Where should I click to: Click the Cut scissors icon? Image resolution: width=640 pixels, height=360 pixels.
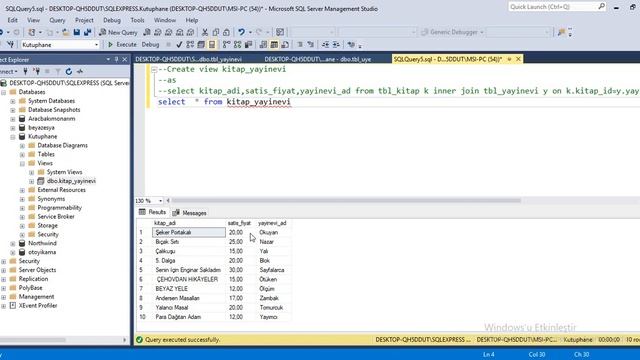pos(205,32)
